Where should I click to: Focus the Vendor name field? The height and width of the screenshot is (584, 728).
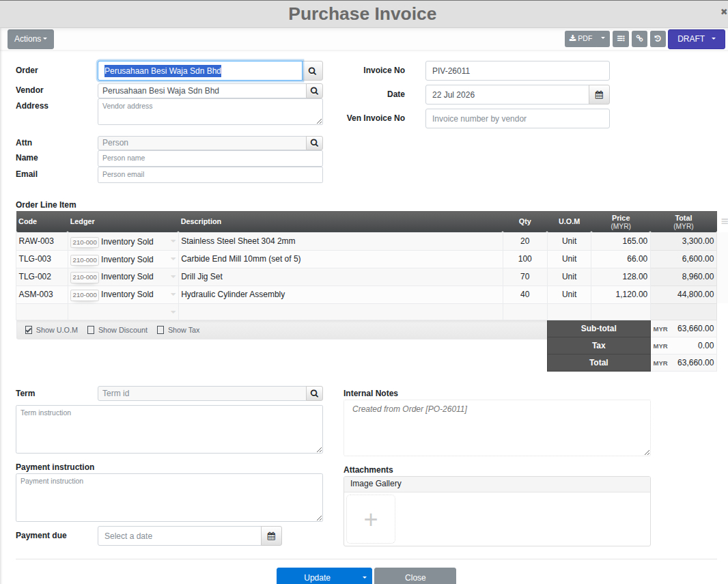tap(202, 91)
